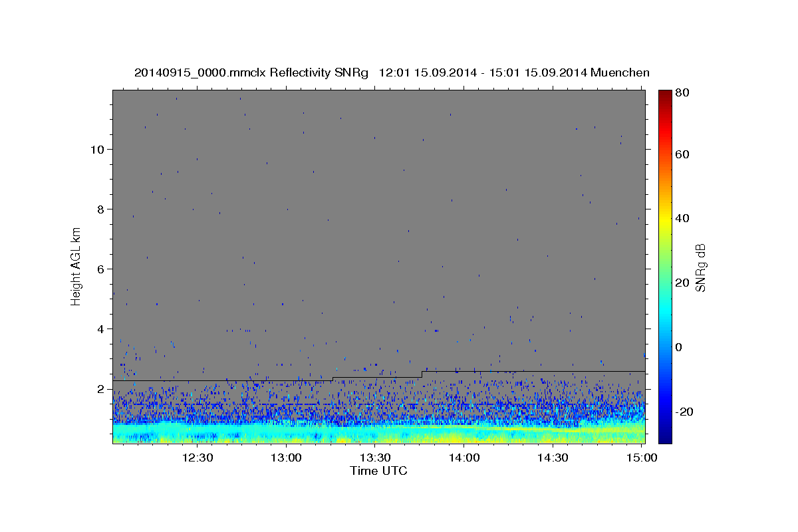Click the dark red top of the colorbar
Screen dimensions: 798x532
click(x=665, y=94)
